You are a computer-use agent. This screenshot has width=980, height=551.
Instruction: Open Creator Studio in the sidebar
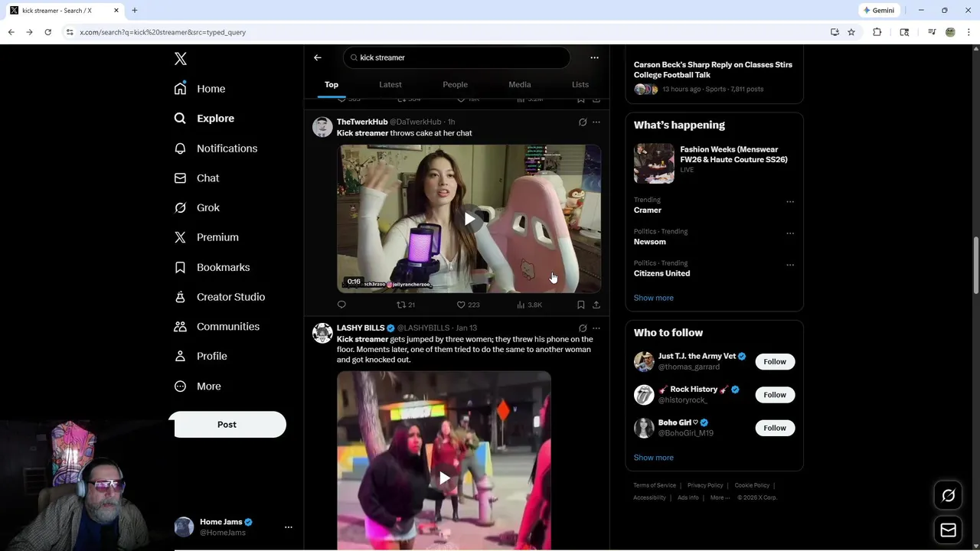point(220,297)
